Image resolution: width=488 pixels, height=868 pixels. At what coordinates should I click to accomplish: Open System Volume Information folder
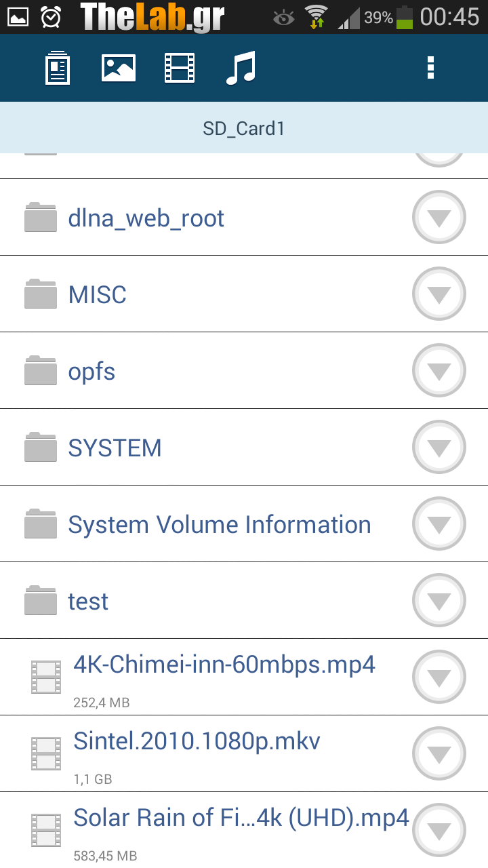219,525
